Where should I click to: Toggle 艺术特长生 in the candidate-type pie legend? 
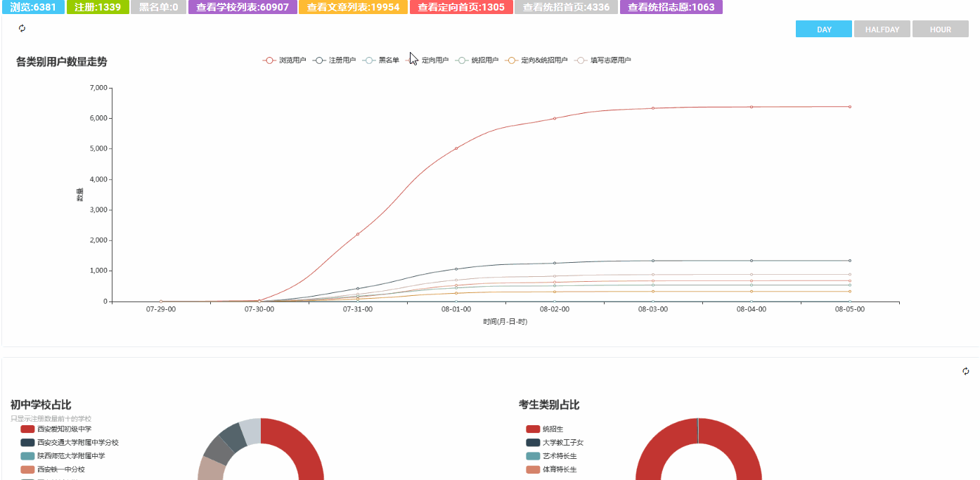coord(551,456)
